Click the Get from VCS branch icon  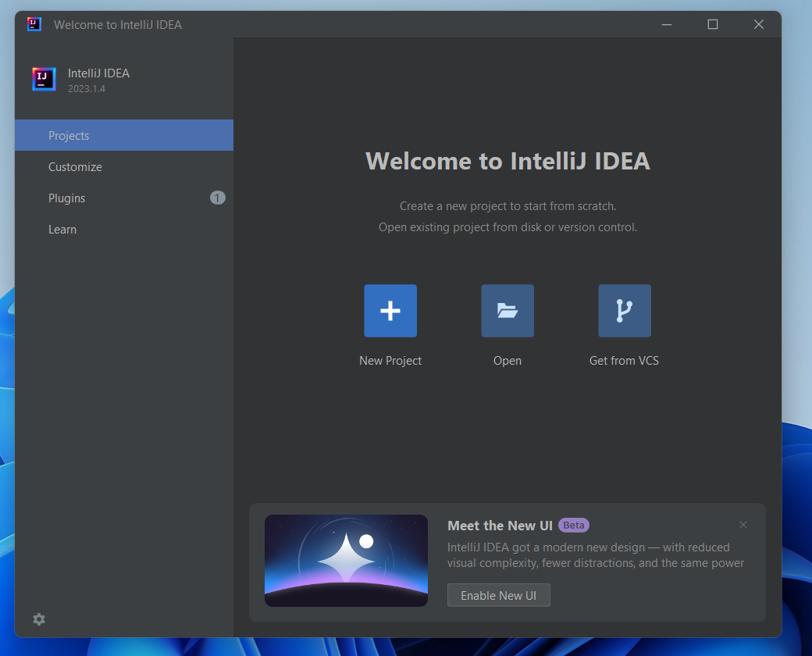[624, 311]
